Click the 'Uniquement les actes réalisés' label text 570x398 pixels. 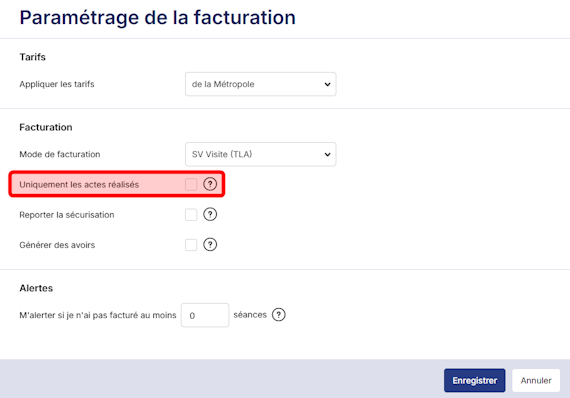coord(79,185)
